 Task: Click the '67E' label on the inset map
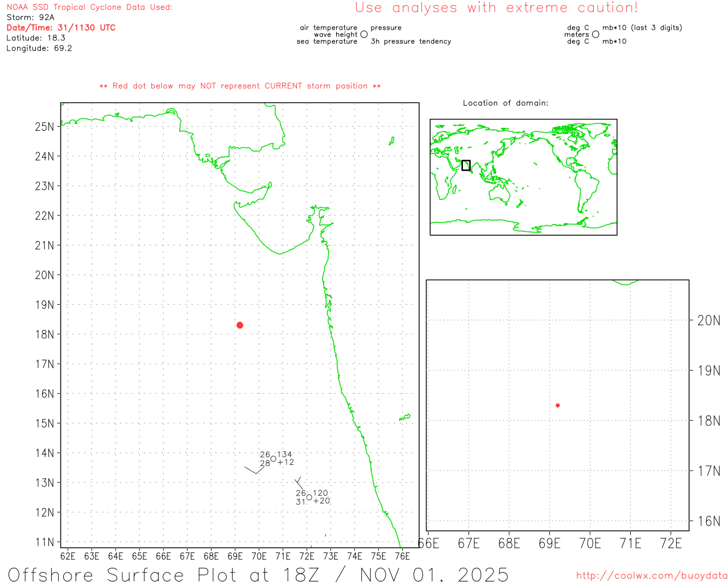tap(469, 543)
